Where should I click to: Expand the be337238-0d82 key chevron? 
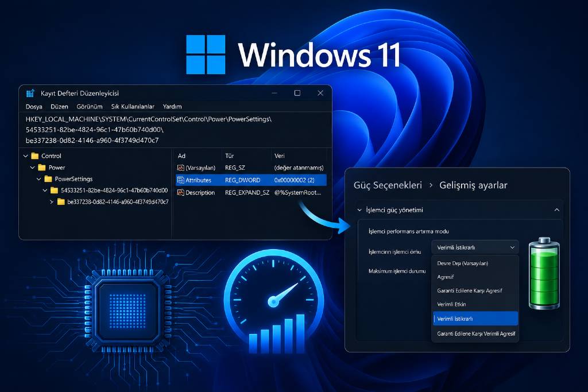[51, 202]
